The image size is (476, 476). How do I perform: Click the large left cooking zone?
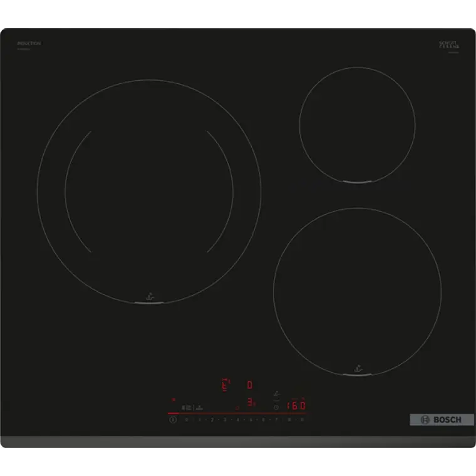[149, 191]
